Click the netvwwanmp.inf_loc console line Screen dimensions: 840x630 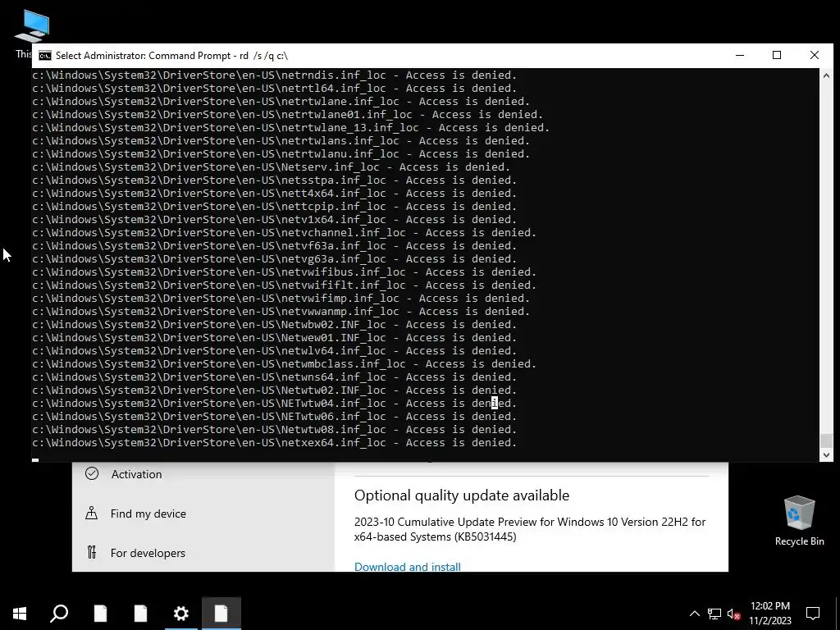[281, 311]
